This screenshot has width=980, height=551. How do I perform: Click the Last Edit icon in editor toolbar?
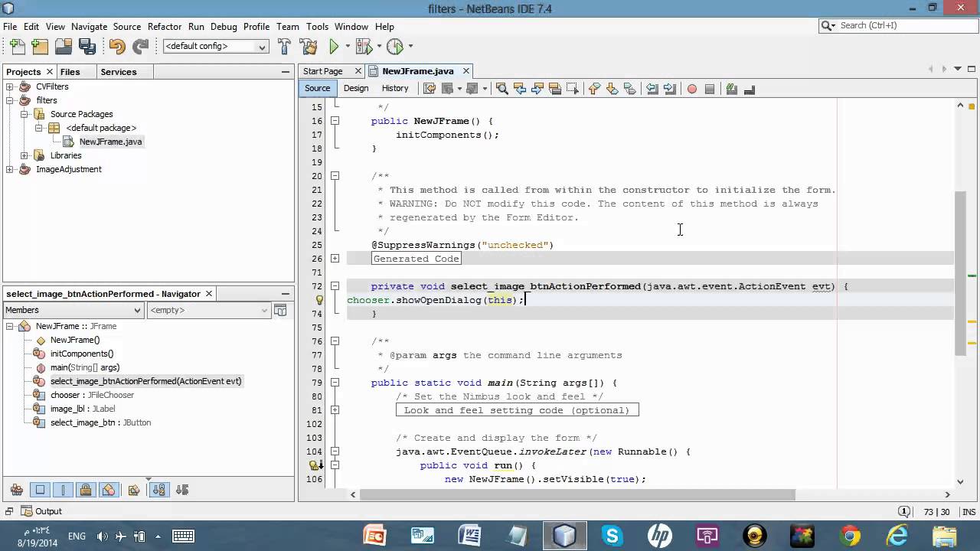pyautogui.click(x=430, y=89)
